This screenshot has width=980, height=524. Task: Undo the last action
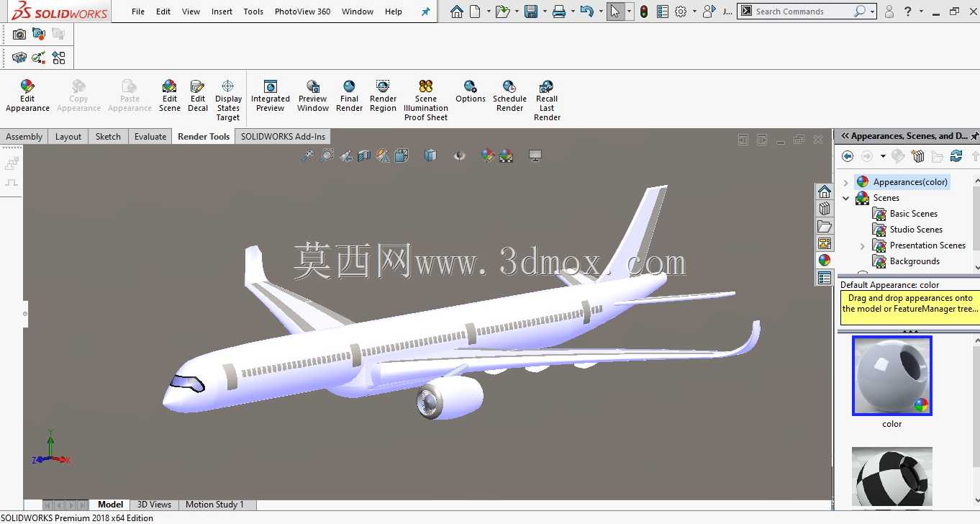(x=586, y=12)
